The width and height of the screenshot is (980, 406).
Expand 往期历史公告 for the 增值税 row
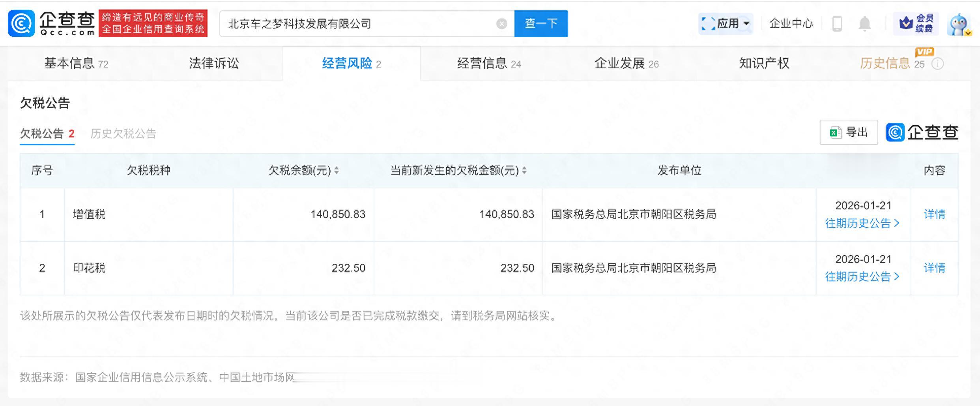862,224
